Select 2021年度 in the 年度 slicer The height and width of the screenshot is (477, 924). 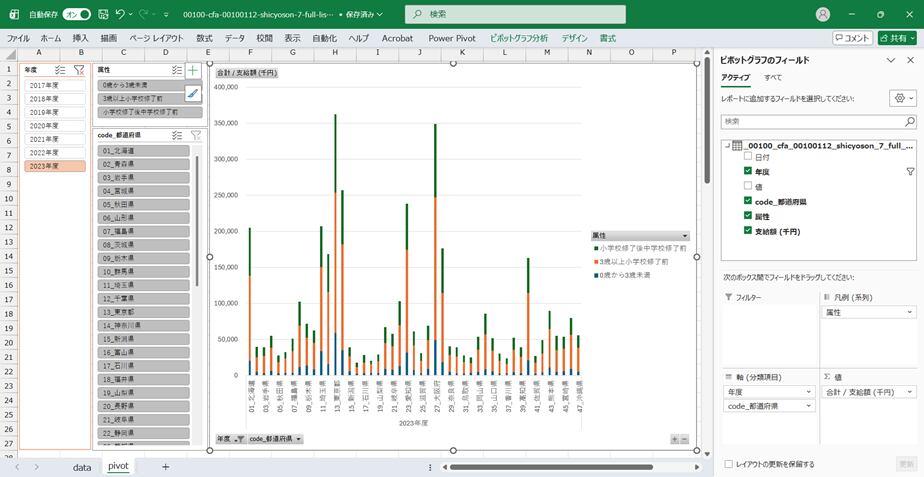coord(44,139)
